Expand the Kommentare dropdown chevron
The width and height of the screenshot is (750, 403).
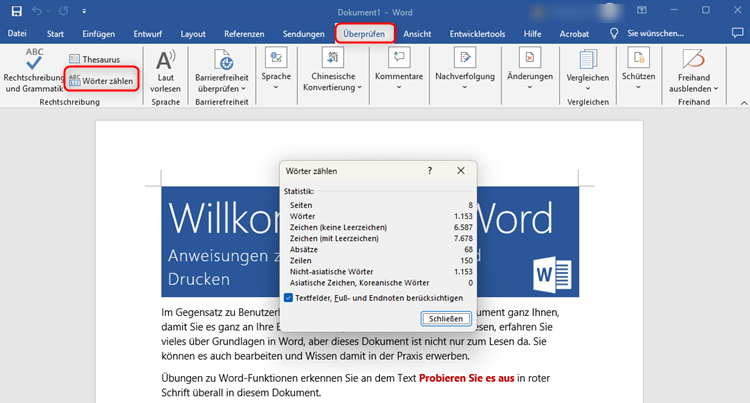(x=399, y=87)
